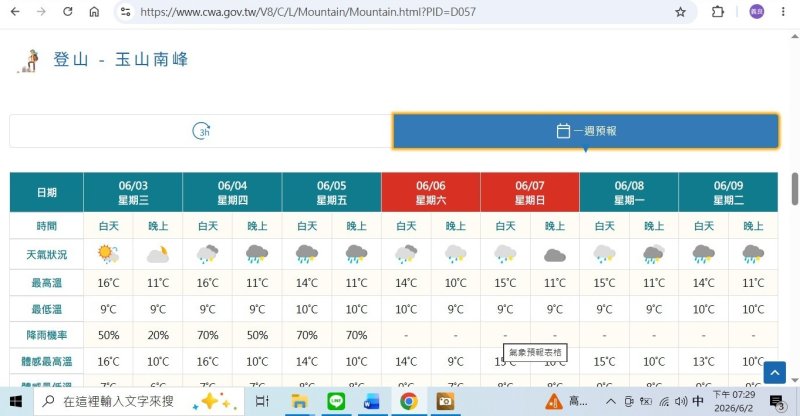Click the 日期 header cell
The width and height of the screenshot is (800, 416).
tap(46, 192)
